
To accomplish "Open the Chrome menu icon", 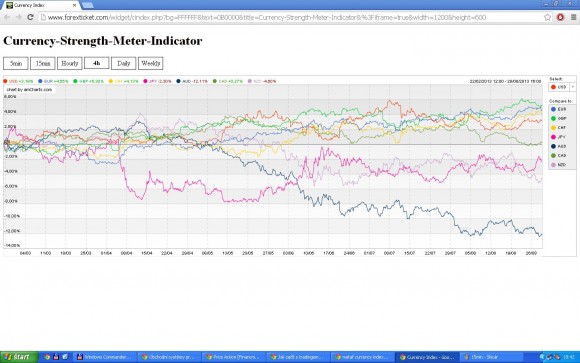I will click(x=574, y=17).
